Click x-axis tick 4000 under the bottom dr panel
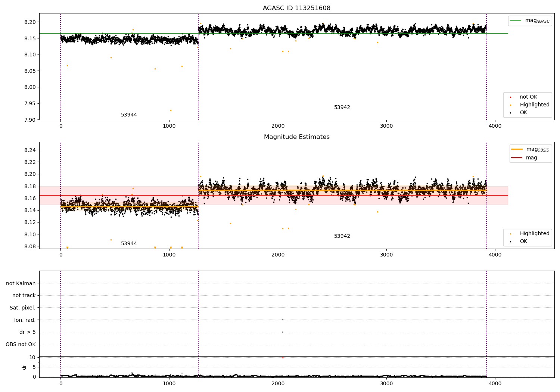 (x=495, y=384)
